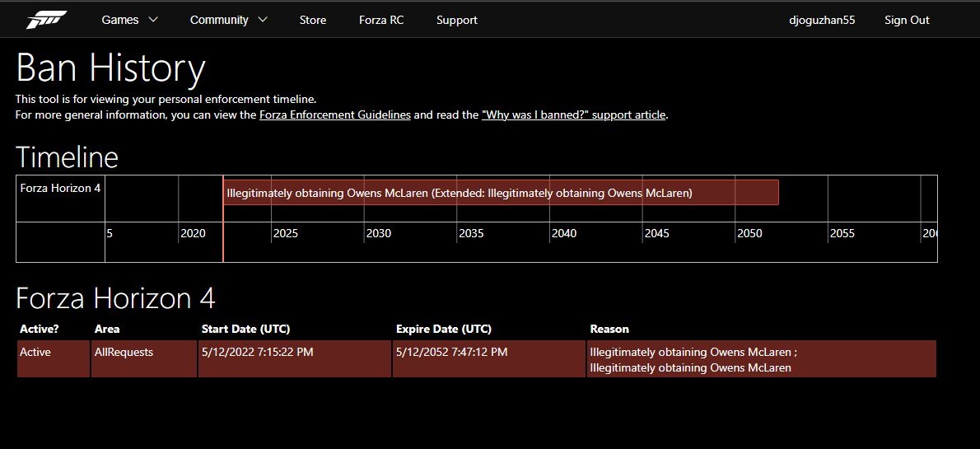Viewport: 980px width, 449px height.
Task: Click Sign Out
Action: pyautogui.click(x=907, y=20)
